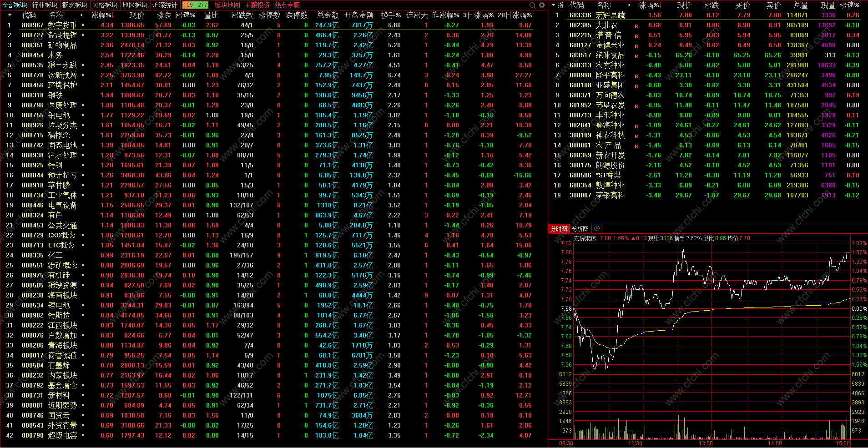Expand the stock list column menu triangle
This screenshot has width=868, height=448.
click(x=553, y=5)
